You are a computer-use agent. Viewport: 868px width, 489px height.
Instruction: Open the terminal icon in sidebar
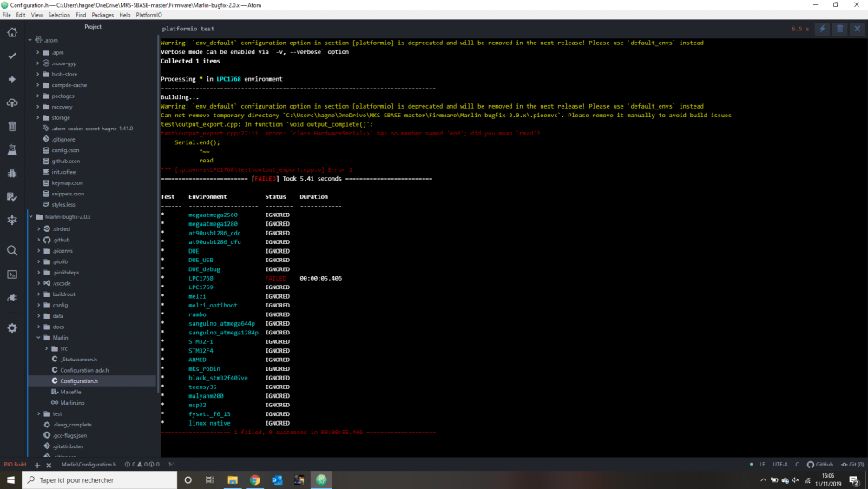pos(11,274)
